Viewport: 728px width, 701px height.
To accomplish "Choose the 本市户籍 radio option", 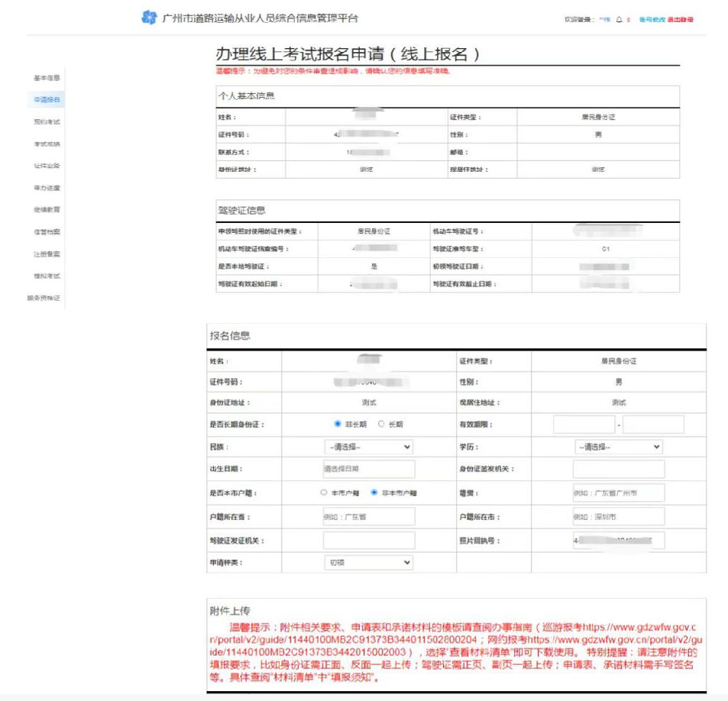I will pos(324,493).
